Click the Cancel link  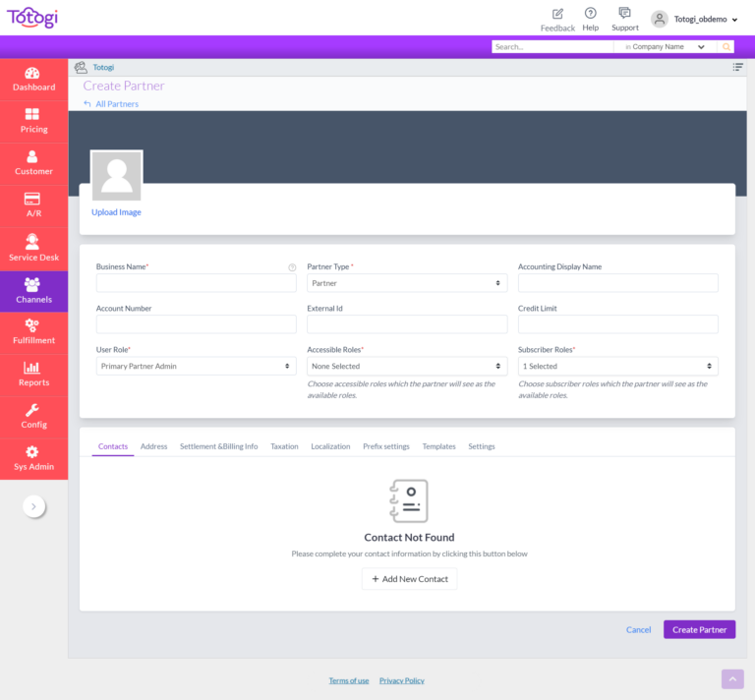click(638, 630)
